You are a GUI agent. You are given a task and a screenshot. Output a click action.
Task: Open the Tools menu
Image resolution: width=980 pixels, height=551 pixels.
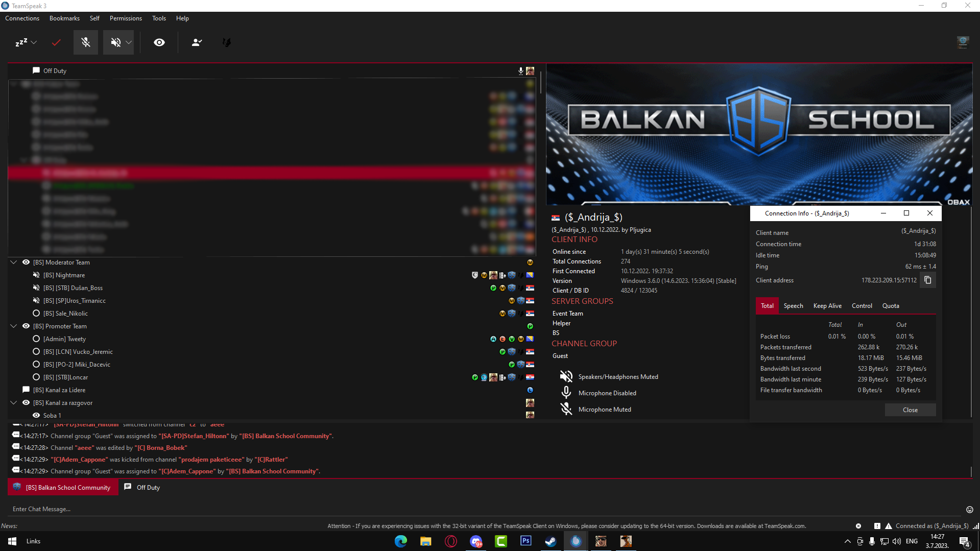[x=159, y=18]
